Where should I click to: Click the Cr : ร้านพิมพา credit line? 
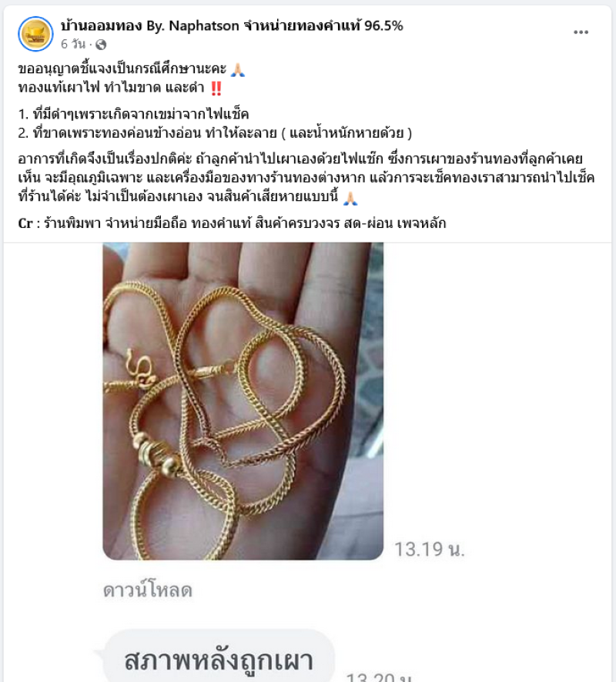232,223
